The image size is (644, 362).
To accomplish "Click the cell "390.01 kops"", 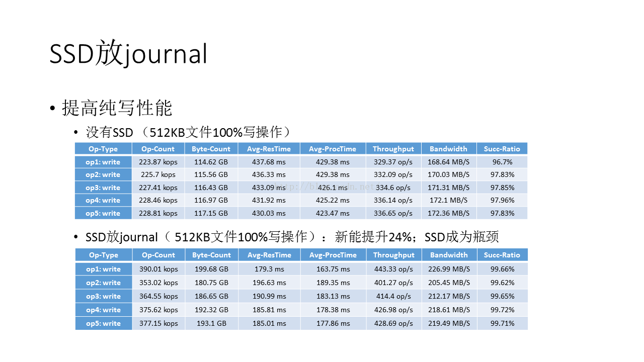I will coord(158,269).
